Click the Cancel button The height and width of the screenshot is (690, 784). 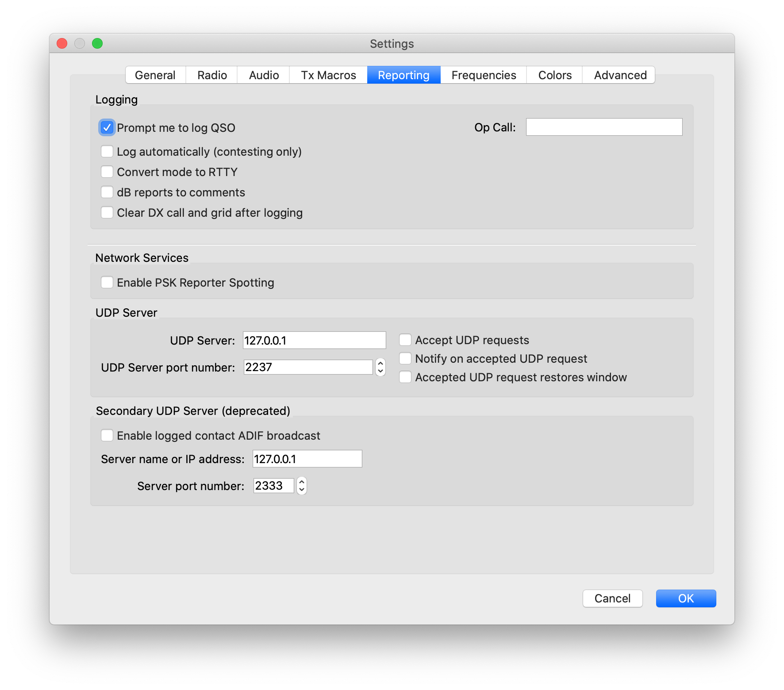pyautogui.click(x=612, y=598)
